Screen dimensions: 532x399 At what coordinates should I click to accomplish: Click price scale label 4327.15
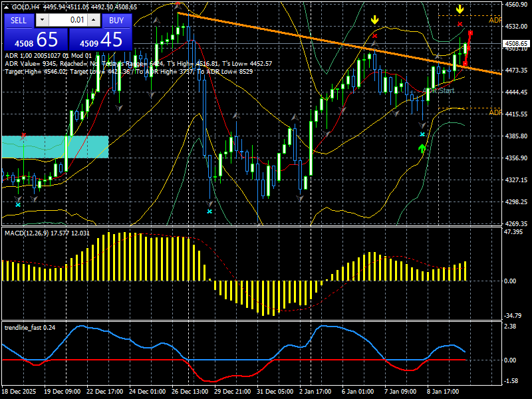pos(516,180)
